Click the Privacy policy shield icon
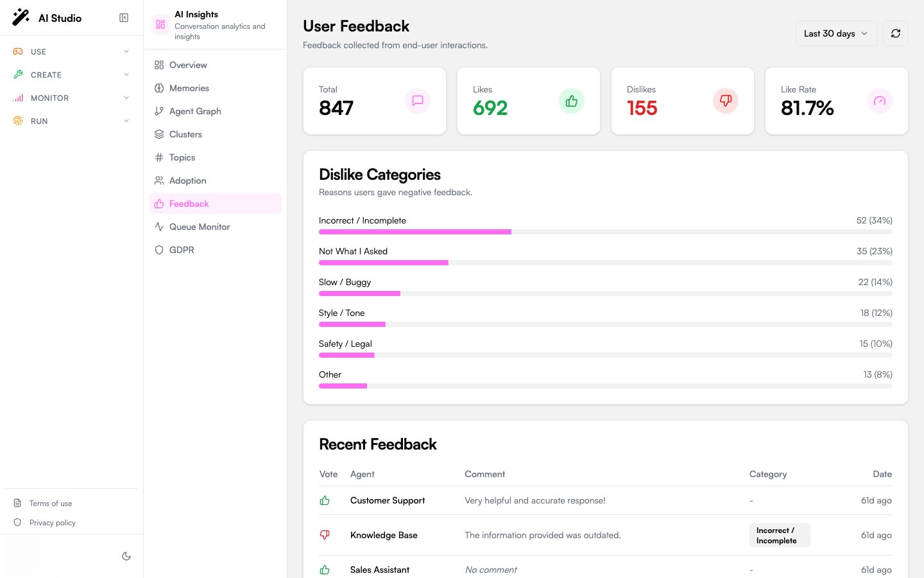Screen dimensions: 924x578 17,523
